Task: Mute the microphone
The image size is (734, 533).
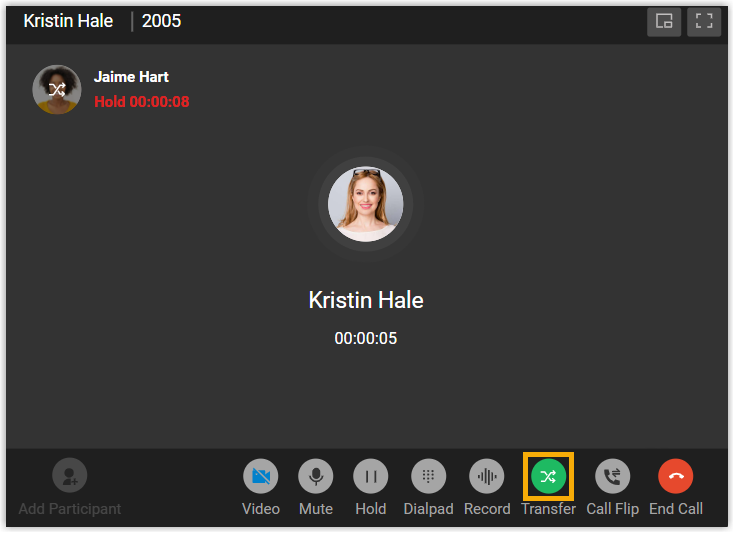Action: (x=316, y=476)
